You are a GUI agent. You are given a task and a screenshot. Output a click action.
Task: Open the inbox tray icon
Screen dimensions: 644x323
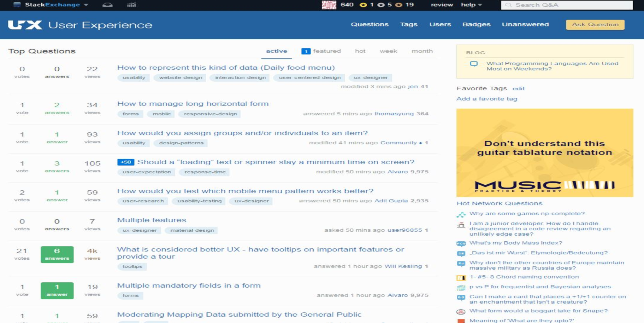(x=107, y=5)
